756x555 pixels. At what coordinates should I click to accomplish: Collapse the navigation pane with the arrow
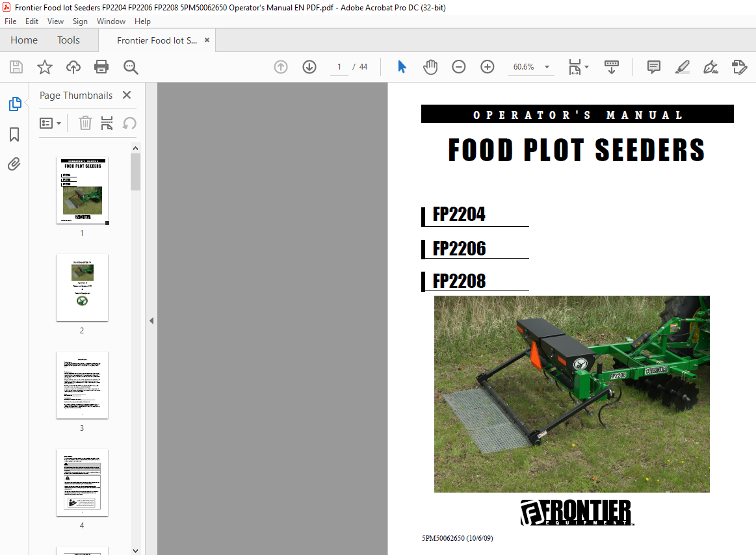tap(151, 320)
